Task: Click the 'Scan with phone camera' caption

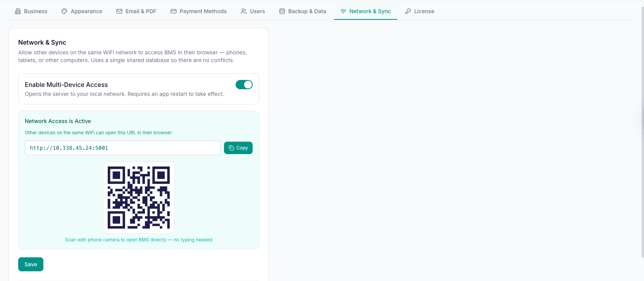Action: (x=139, y=240)
